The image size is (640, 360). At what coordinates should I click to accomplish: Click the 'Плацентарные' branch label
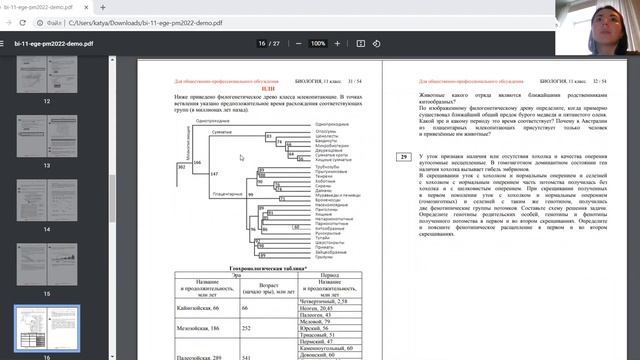[x=227, y=194]
